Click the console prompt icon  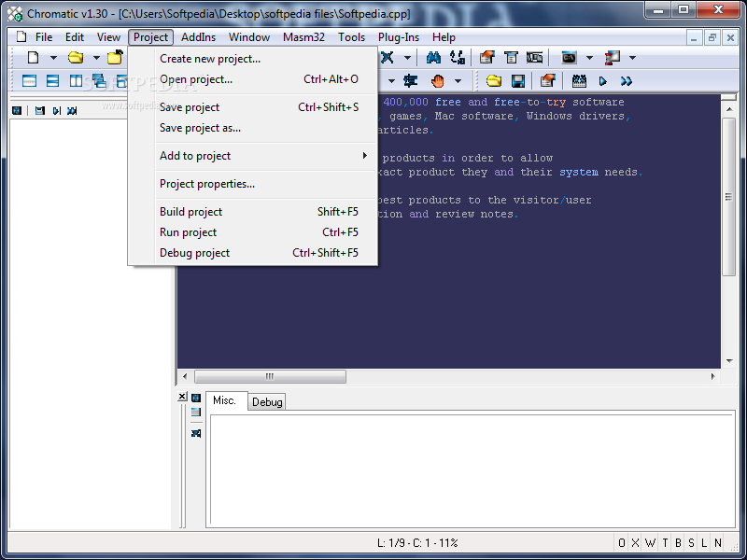click(570, 58)
